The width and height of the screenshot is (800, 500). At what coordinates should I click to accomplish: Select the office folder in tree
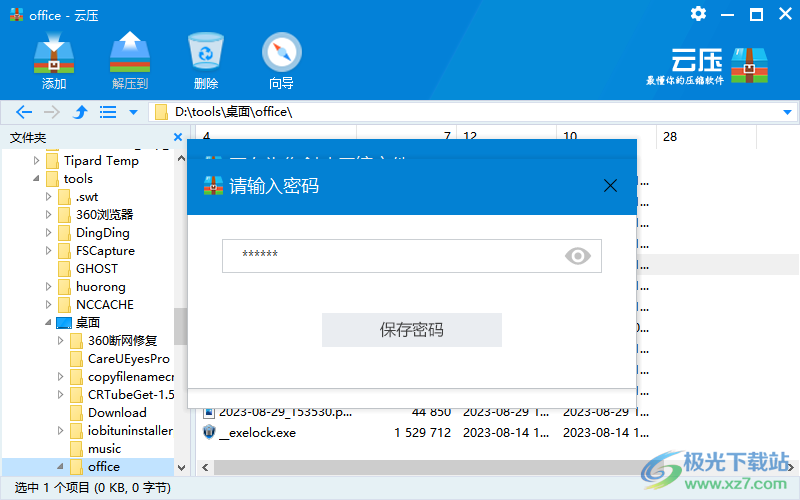(104, 466)
